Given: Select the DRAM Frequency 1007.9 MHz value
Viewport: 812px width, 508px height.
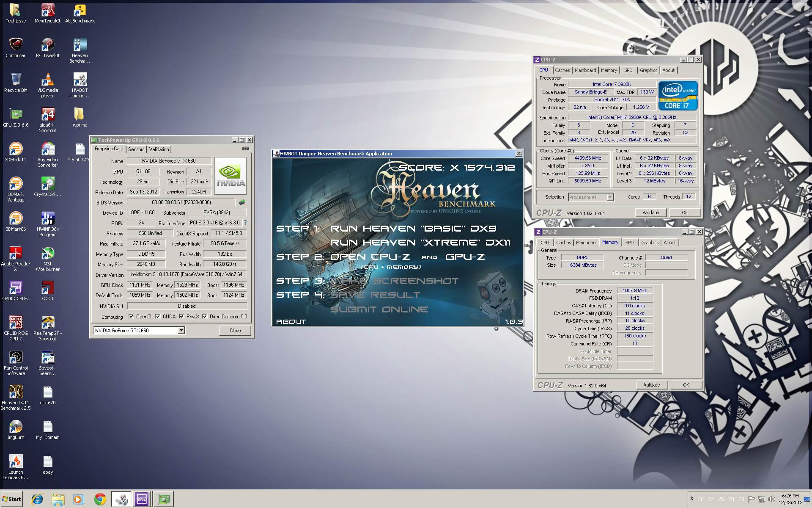Looking at the screenshot, I should click(634, 290).
